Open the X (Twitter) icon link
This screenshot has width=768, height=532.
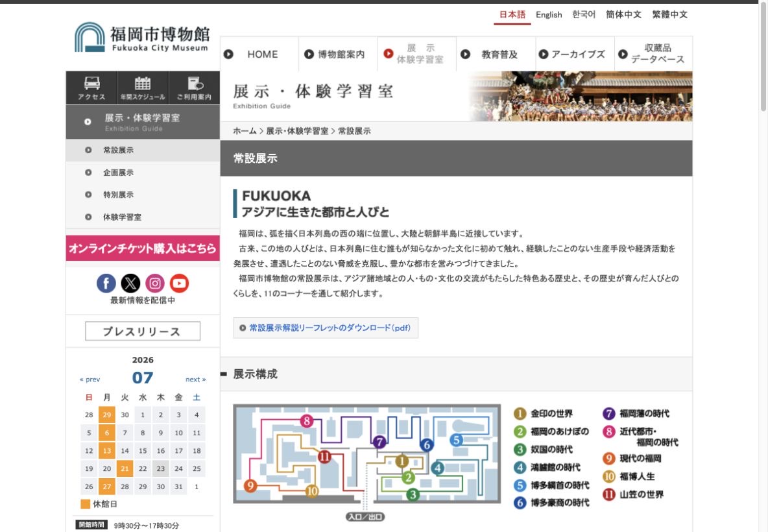(x=130, y=283)
